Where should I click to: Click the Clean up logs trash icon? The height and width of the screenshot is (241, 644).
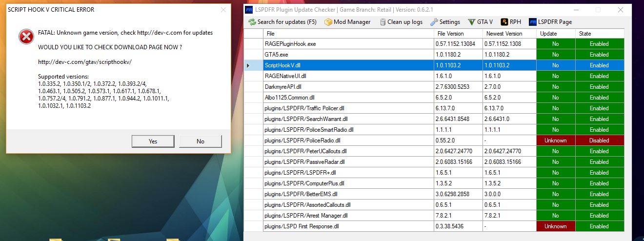(383, 22)
